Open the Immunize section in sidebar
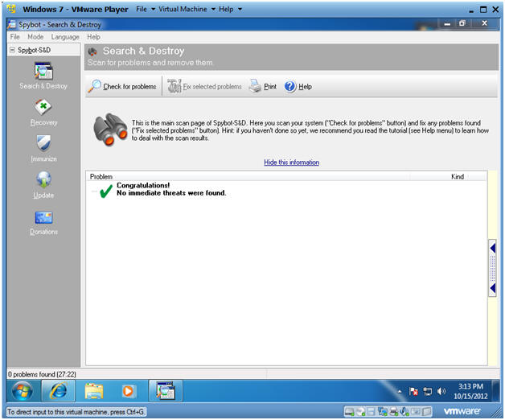Image resolution: width=505 pixels, height=420 pixels. 43,149
